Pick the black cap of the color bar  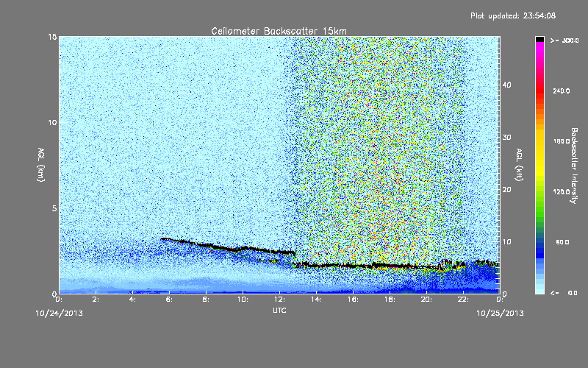coord(539,39)
